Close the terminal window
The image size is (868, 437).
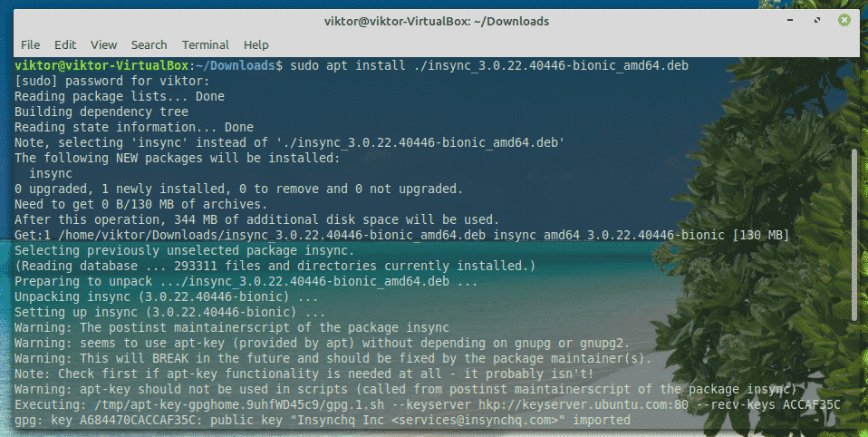844,21
